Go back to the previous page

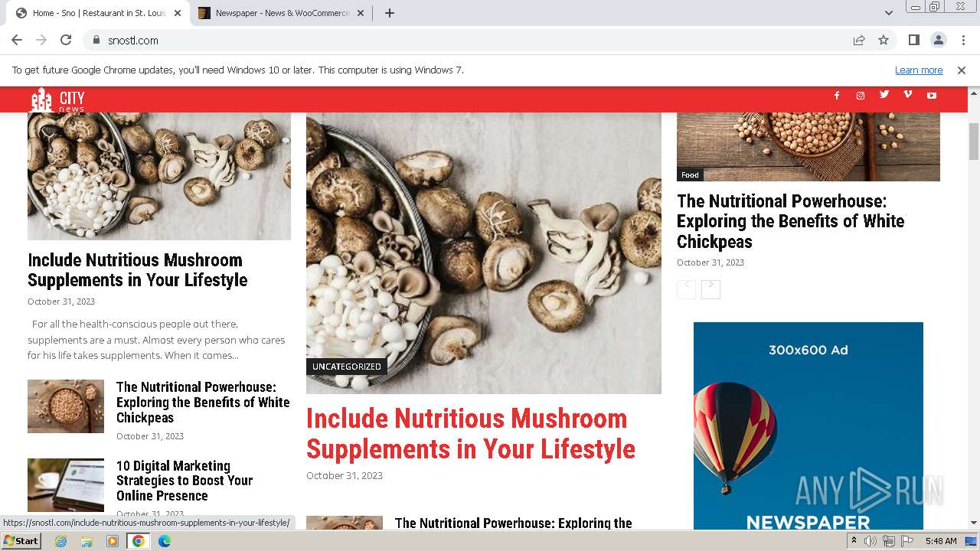click(17, 40)
